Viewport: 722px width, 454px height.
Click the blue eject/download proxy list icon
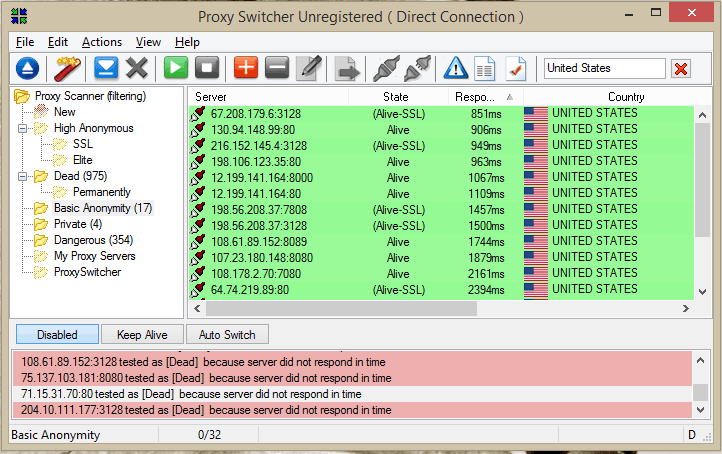click(x=27, y=69)
